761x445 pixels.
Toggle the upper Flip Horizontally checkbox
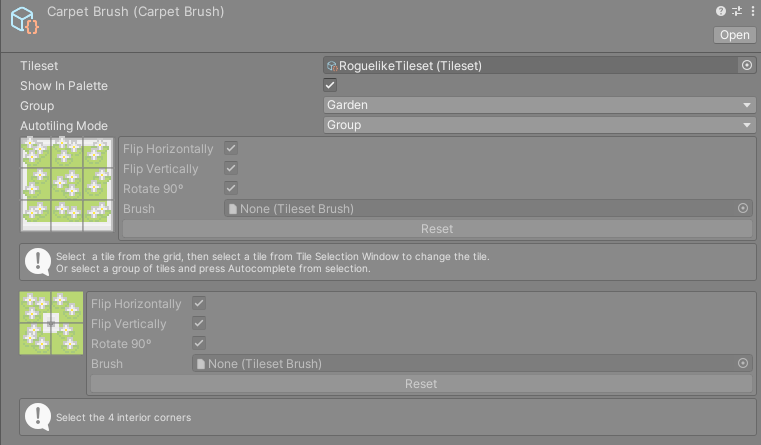pyautogui.click(x=231, y=148)
